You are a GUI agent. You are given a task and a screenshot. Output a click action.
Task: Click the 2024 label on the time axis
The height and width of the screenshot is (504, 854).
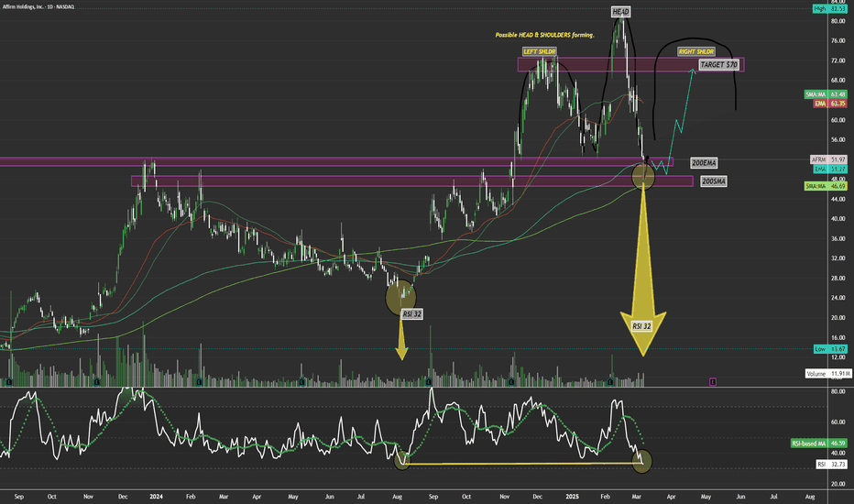click(x=157, y=497)
